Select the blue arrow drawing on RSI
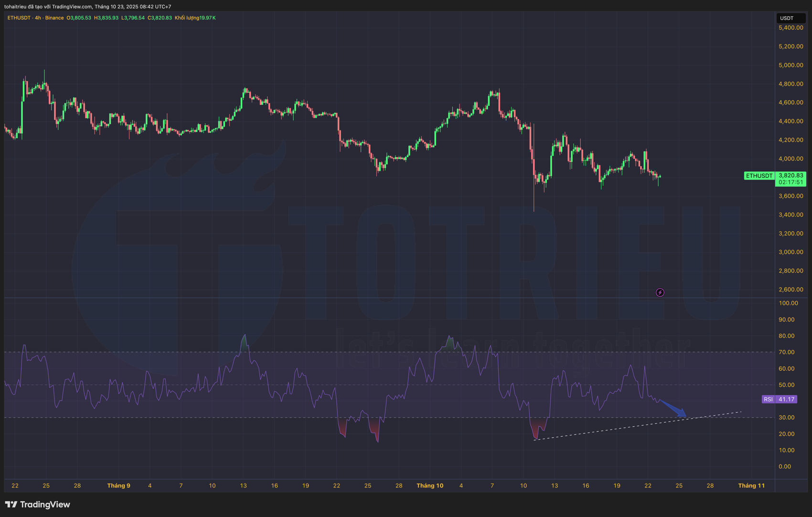The image size is (812, 517). pos(673,408)
